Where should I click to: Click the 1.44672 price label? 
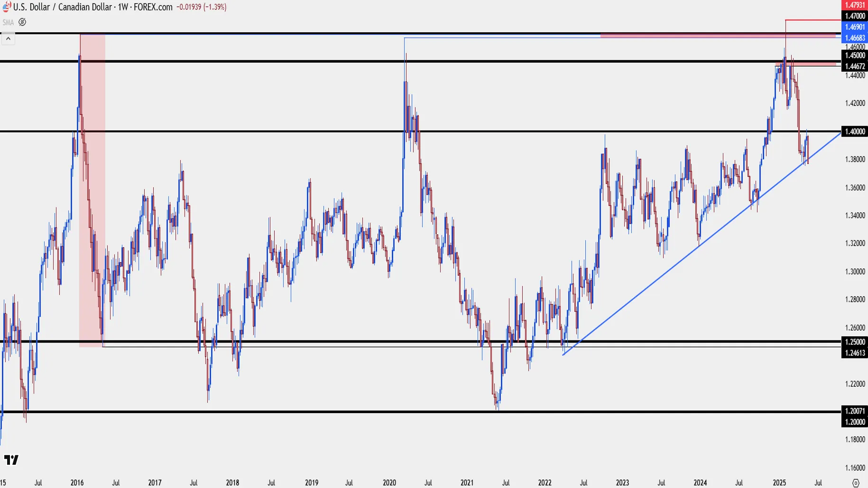(855, 66)
